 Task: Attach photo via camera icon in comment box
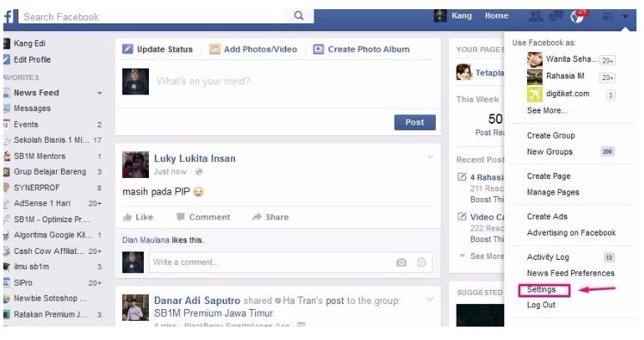[x=401, y=262]
